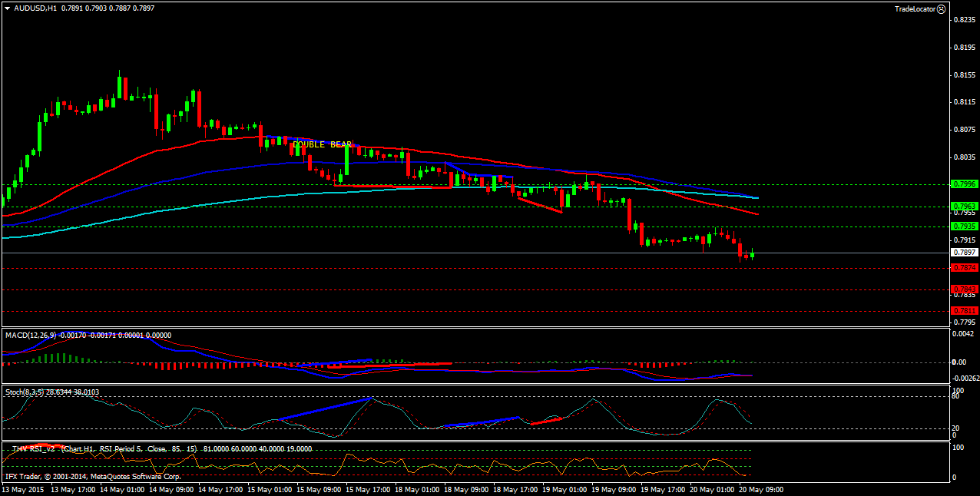The width and height of the screenshot is (980, 496).
Task: Click the 14 May 09:00 time label
Action: pos(171,489)
